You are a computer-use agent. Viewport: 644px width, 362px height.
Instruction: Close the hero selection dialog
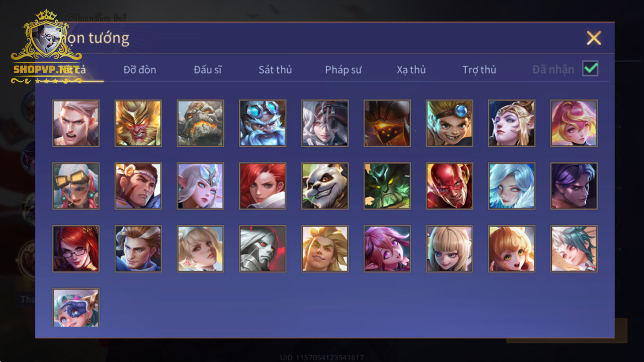click(594, 38)
